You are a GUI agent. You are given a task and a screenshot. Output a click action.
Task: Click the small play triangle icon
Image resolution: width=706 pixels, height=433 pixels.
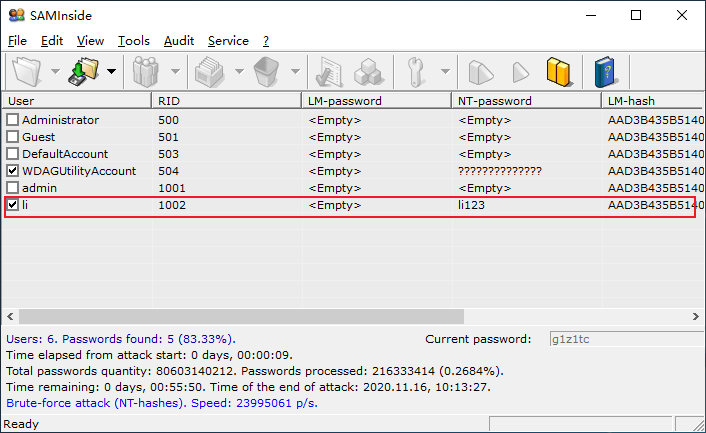pos(520,72)
